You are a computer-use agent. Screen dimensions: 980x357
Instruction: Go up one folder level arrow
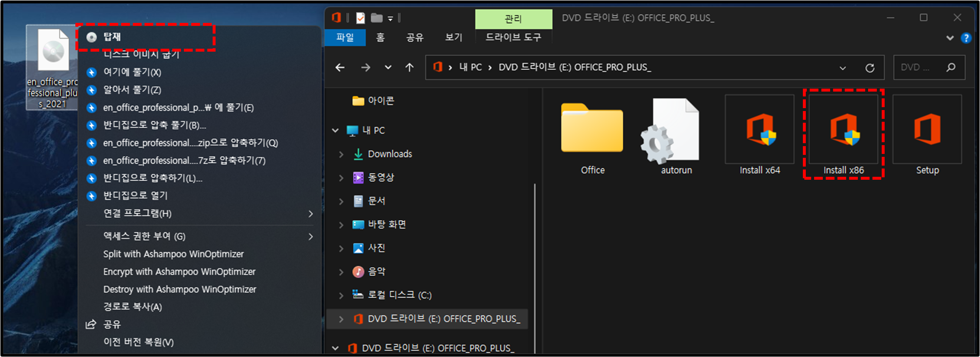[410, 67]
